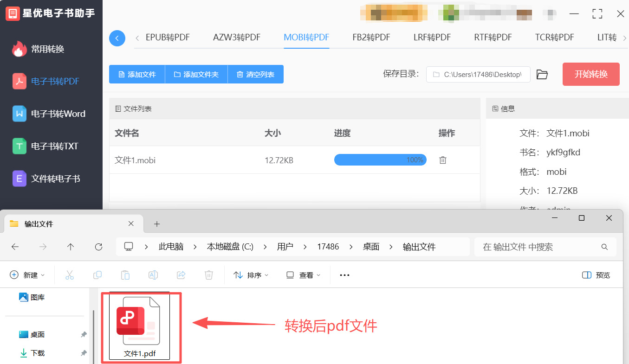Screen dimensions: 629x364
Task: Click the 书名 value ykf9gfkd
Action: click(x=564, y=153)
